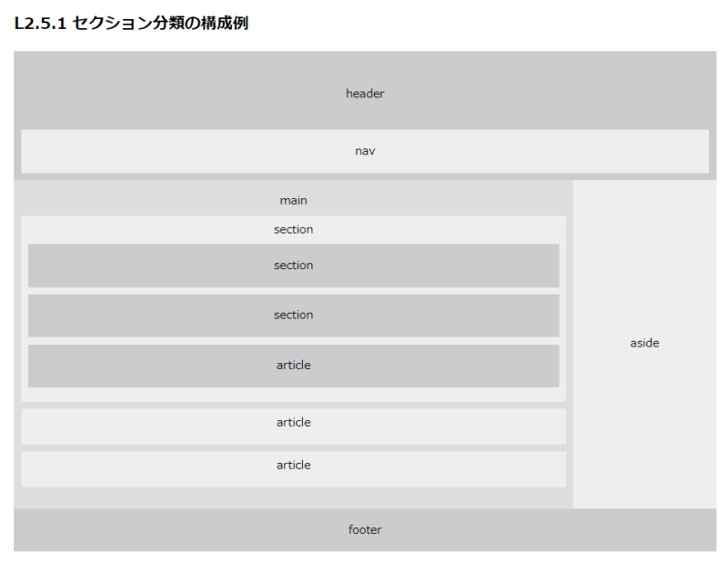Screen dimensions: 728x562
Task: Click the 'article' text in the dark box
Action: (x=293, y=366)
